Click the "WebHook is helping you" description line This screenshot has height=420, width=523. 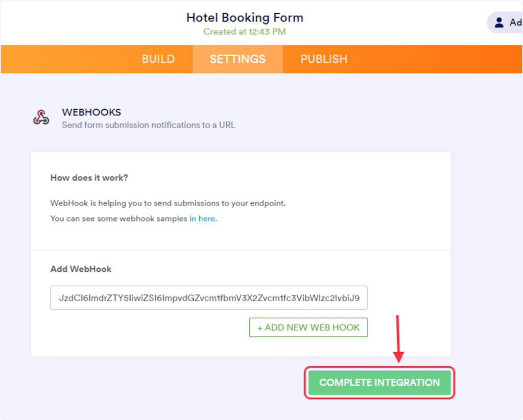pyautogui.click(x=168, y=203)
